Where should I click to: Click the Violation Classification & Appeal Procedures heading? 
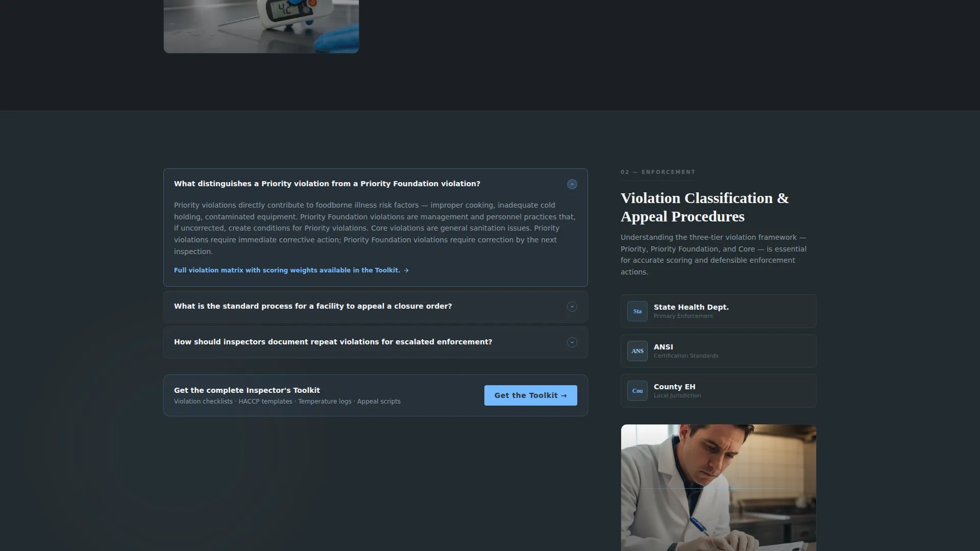[704, 207]
